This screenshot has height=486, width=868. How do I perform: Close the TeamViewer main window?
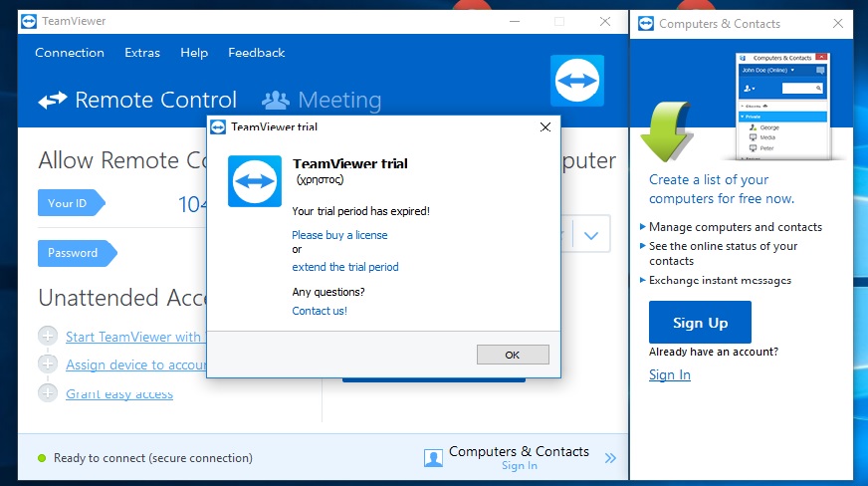click(x=605, y=22)
